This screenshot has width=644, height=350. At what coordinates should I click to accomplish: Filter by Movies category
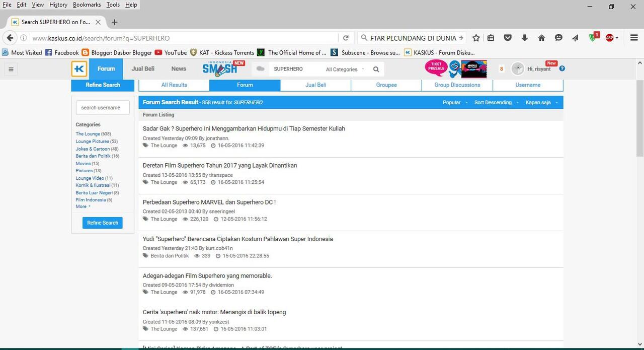pos(83,163)
